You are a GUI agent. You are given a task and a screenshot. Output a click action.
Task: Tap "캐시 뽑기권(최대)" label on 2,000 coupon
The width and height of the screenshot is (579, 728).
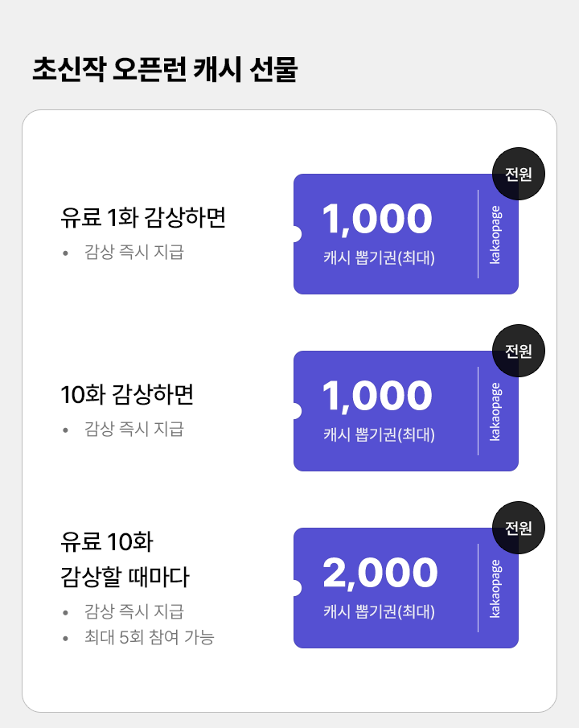tap(379, 612)
